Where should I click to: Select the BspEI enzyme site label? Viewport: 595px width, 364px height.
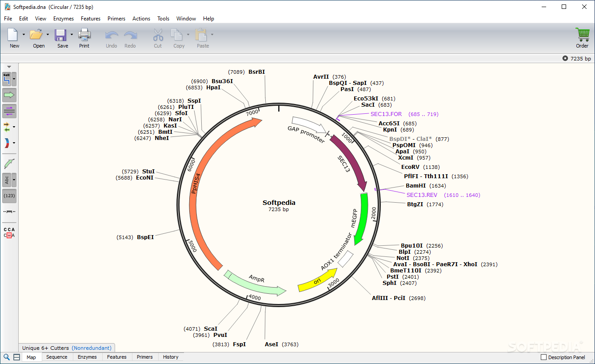[145, 237]
